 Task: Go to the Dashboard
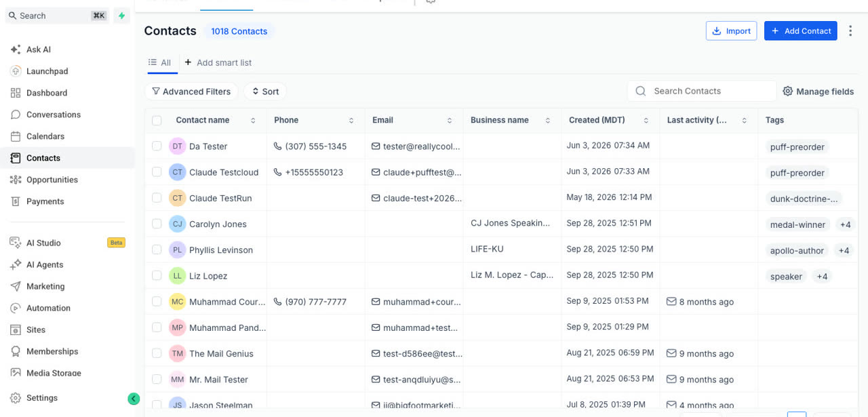tap(47, 93)
